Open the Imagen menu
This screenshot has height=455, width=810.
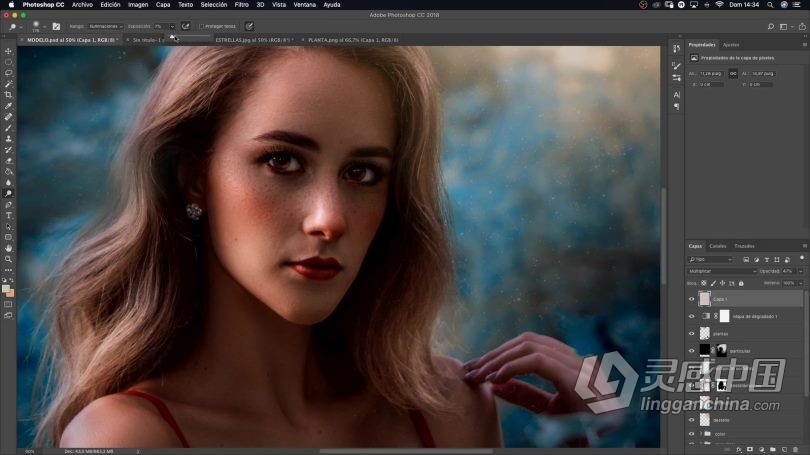tap(138, 5)
